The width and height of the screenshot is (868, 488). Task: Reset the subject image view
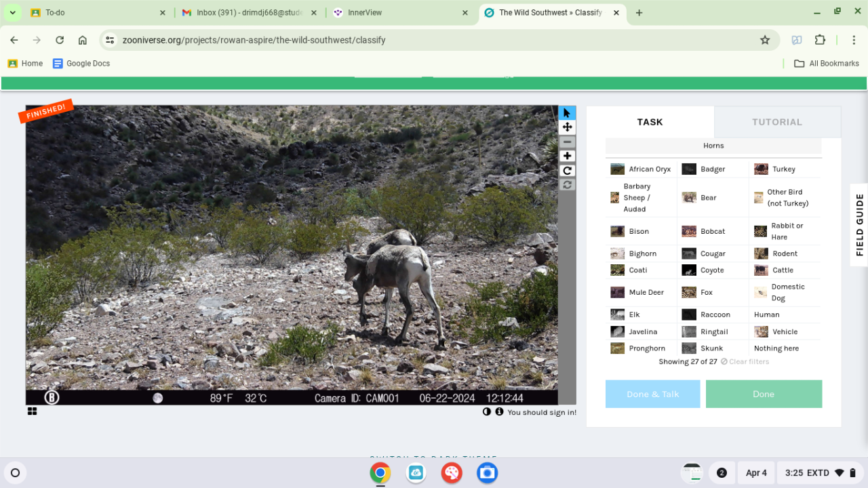[567, 185]
